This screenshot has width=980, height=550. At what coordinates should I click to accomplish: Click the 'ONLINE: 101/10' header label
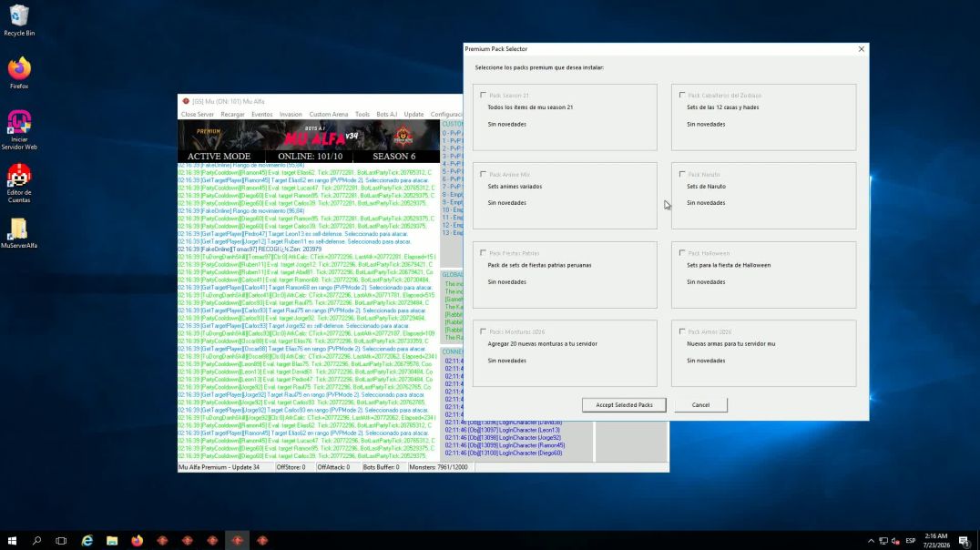click(x=310, y=157)
